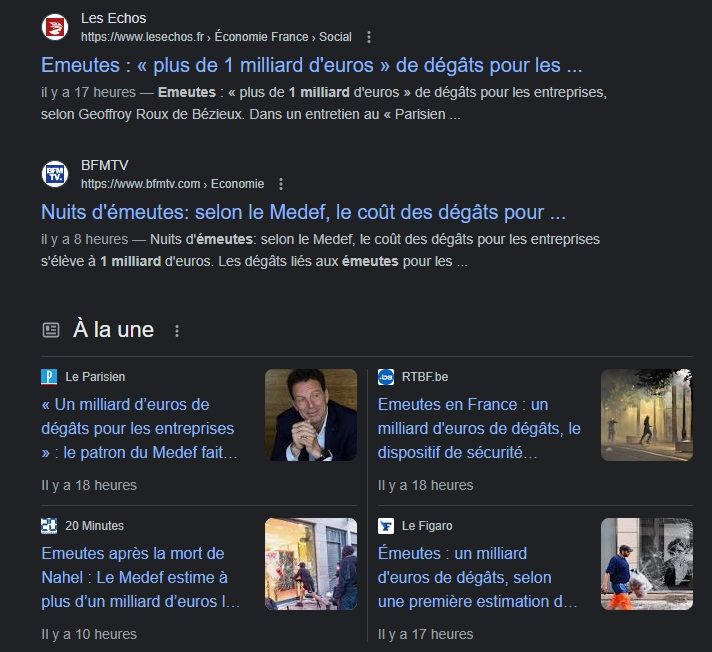This screenshot has height=652, width=712.
Task: Click the À la une section heading
Action: click(114, 330)
